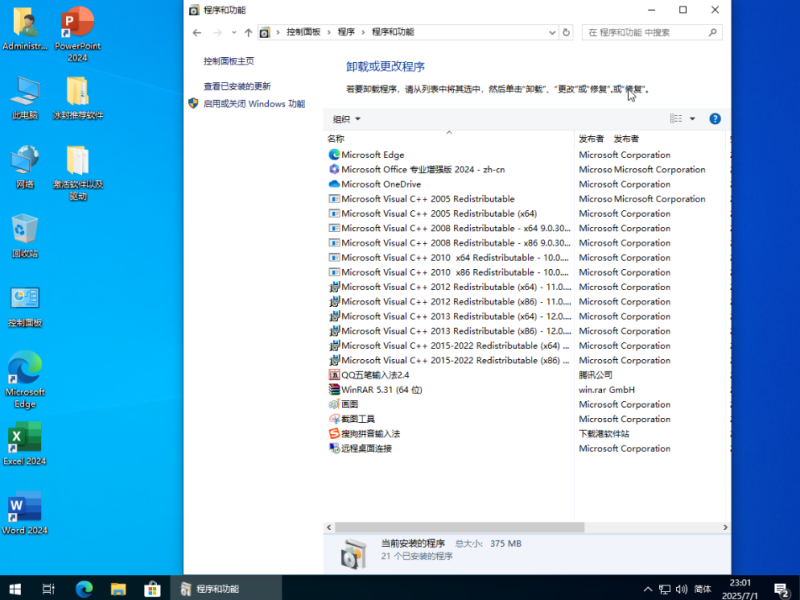Open help via the blue question mark icon
The width and height of the screenshot is (800, 600).
coord(714,119)
